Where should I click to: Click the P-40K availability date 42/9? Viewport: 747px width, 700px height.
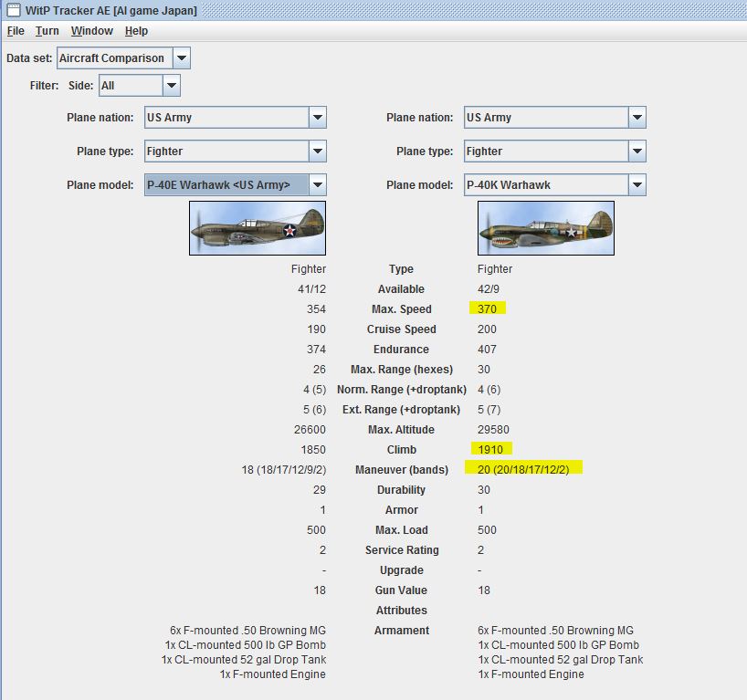click(489, 289)
